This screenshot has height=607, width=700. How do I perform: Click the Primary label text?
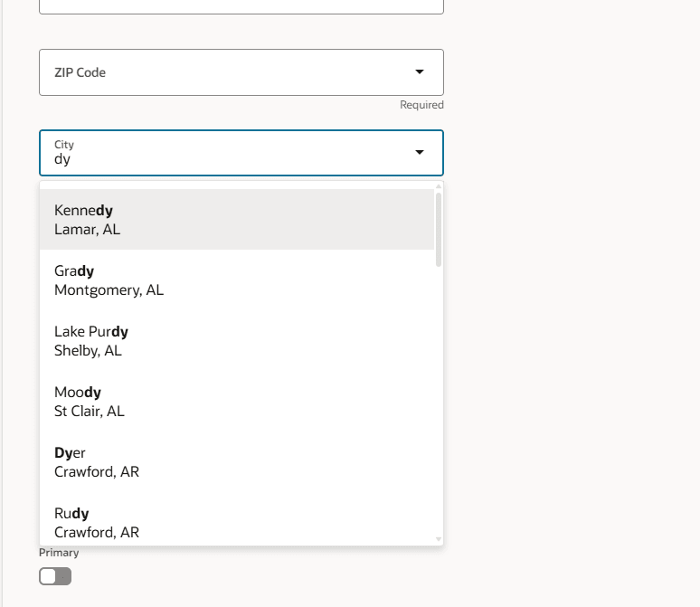point(59,553)
